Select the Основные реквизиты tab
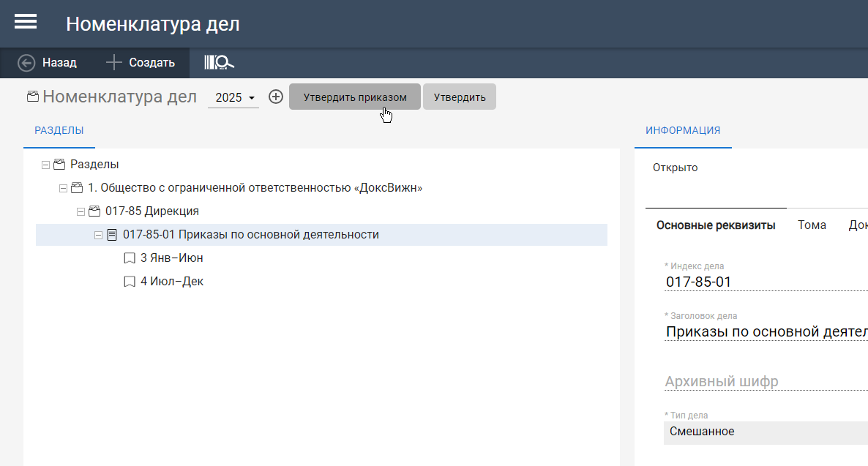This screenshot has height=466, width=868. (715, 225)
